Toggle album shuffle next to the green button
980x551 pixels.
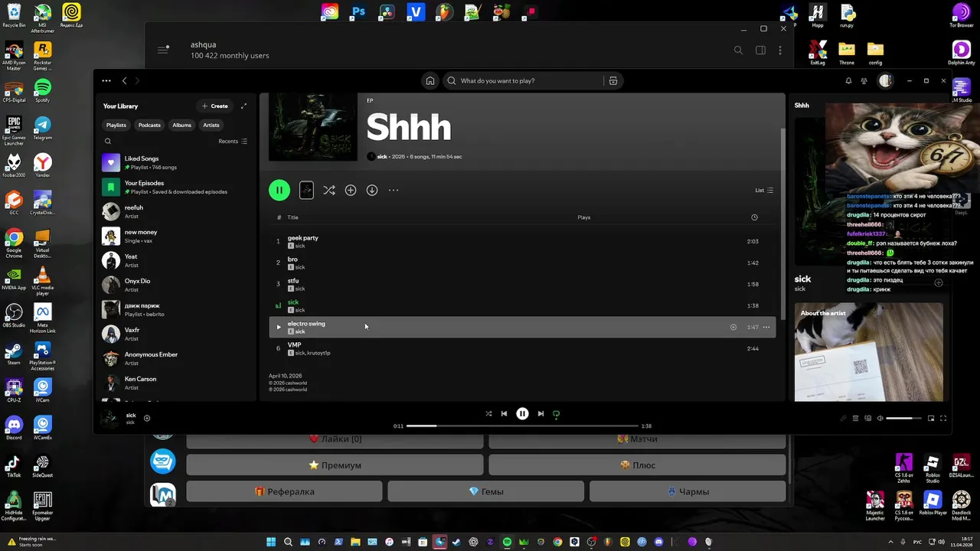pos(329,190)
